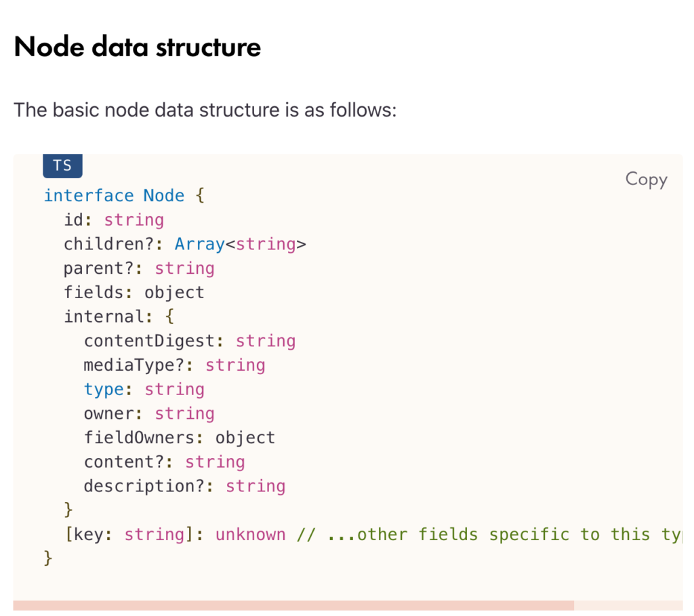Click the sentence "The basic node data structure"
694x616 pixels.
click(x=205, y=109)
